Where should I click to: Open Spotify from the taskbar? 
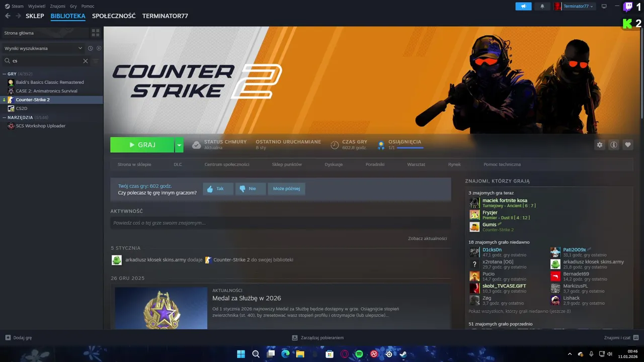click(x=359, y=354)
